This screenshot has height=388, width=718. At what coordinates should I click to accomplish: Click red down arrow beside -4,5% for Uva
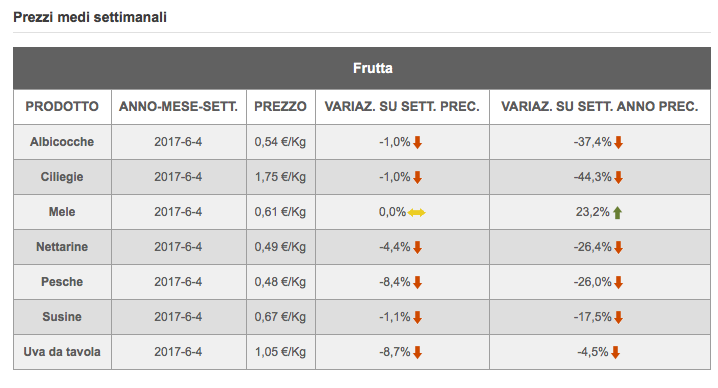tap(615, 353)
